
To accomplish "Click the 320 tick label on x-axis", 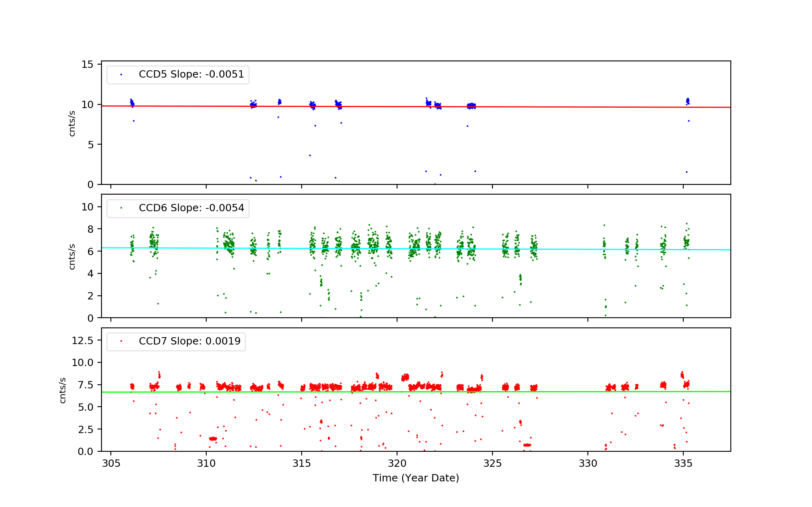I will click(397, 464).
